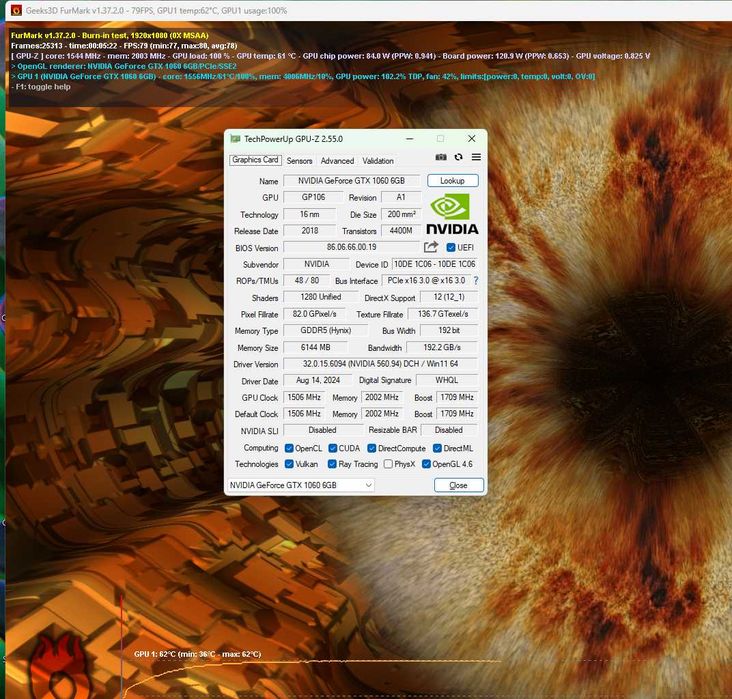The image size is (732, 699).
Task: Click the ROPs/TMUs 48 / 80 value
Action: tap(307, 281)
